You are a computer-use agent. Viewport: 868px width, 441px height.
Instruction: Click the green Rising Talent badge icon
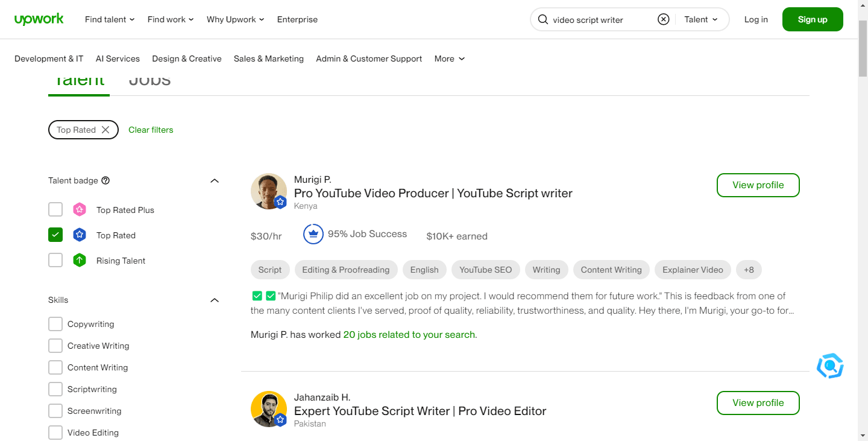click(80, 261)
